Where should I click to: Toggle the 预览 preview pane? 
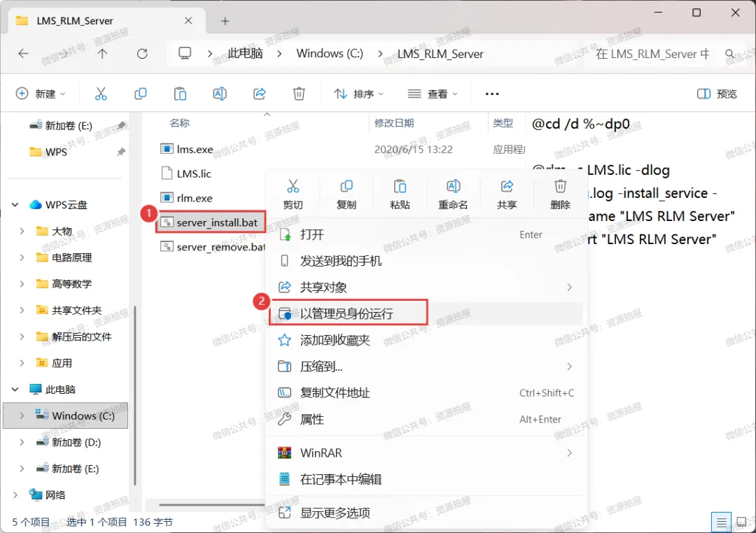point(717,94)
